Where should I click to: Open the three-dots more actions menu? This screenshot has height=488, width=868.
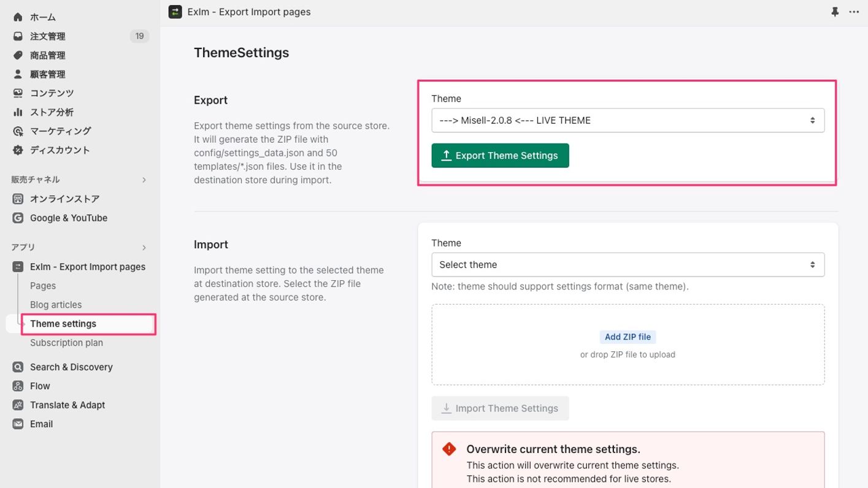pos(854,12)
